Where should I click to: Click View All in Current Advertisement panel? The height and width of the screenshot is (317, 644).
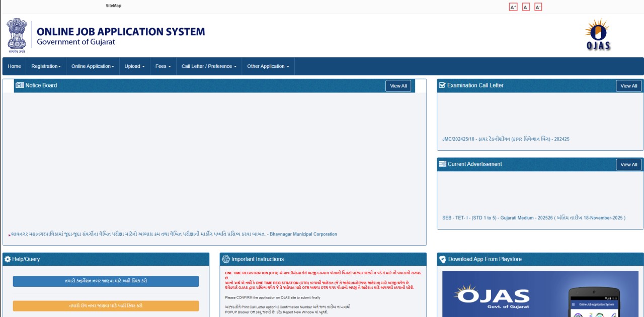point(628,165)
